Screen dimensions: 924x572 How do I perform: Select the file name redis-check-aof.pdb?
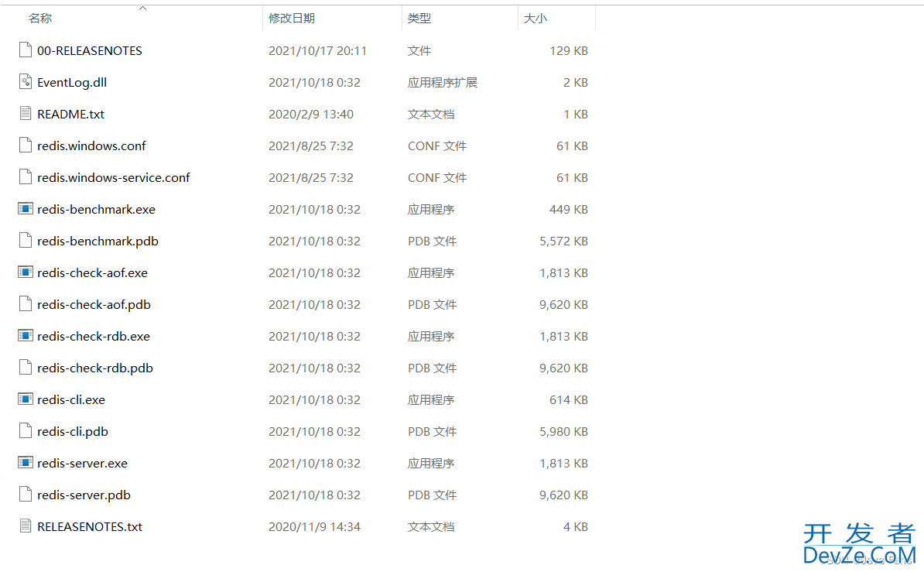point(94,305)
